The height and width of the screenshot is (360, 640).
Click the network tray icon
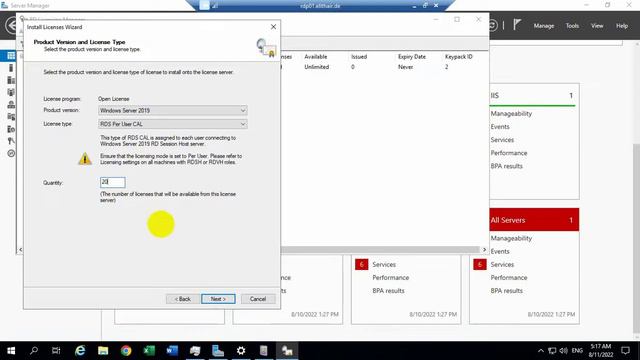(x=552, y=351)
